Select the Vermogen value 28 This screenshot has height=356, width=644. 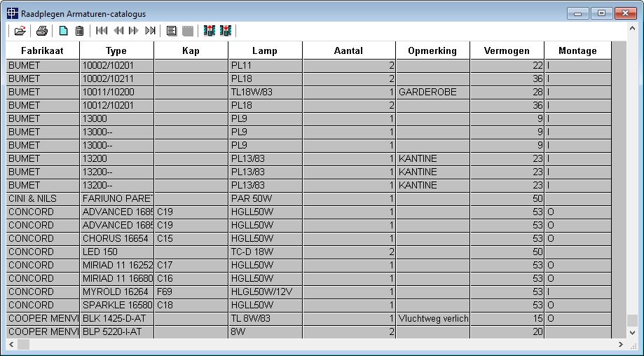coord(507,92)
